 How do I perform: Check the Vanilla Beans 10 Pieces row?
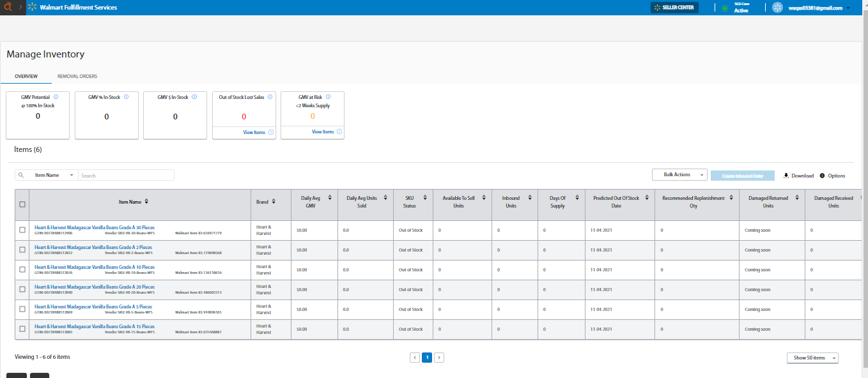[22, 269]
